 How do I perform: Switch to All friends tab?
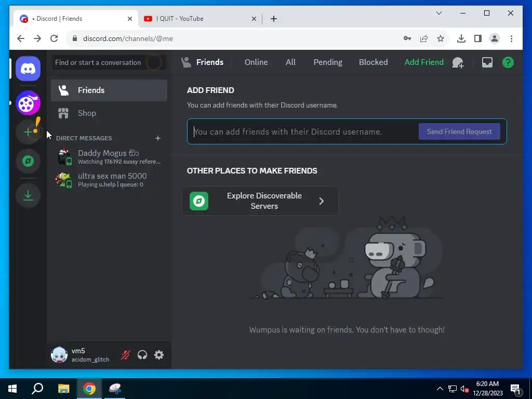pos(290,62)
